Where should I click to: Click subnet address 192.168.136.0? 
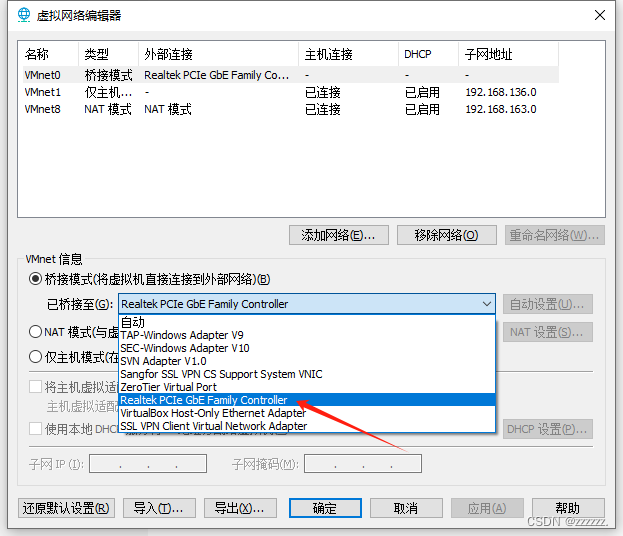click(x=501, y=92)
